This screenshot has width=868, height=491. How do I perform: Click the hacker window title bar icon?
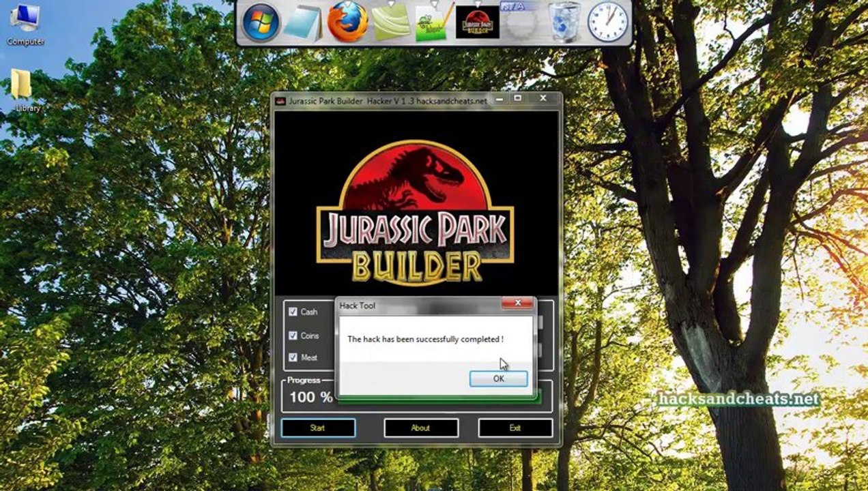280,101
